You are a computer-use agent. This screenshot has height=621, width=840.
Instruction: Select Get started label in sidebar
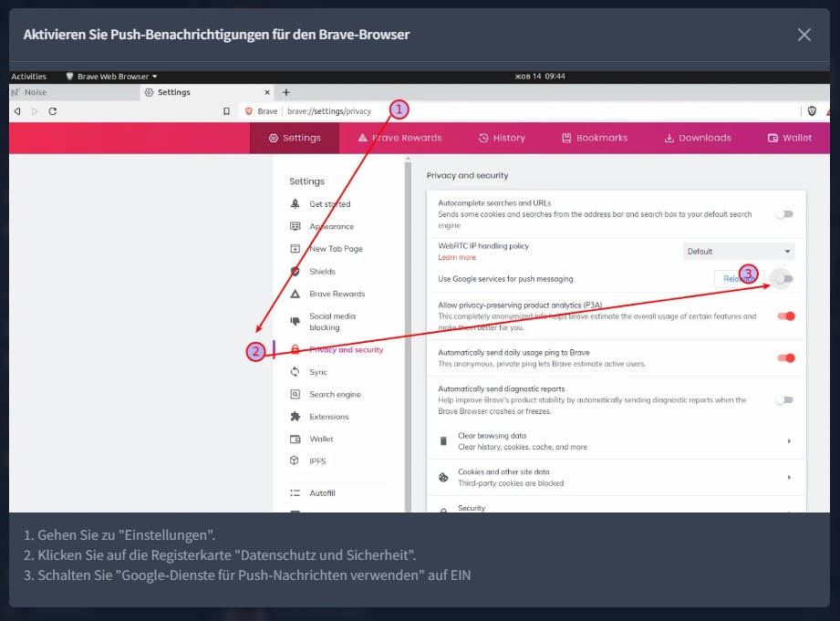[330, 203]
